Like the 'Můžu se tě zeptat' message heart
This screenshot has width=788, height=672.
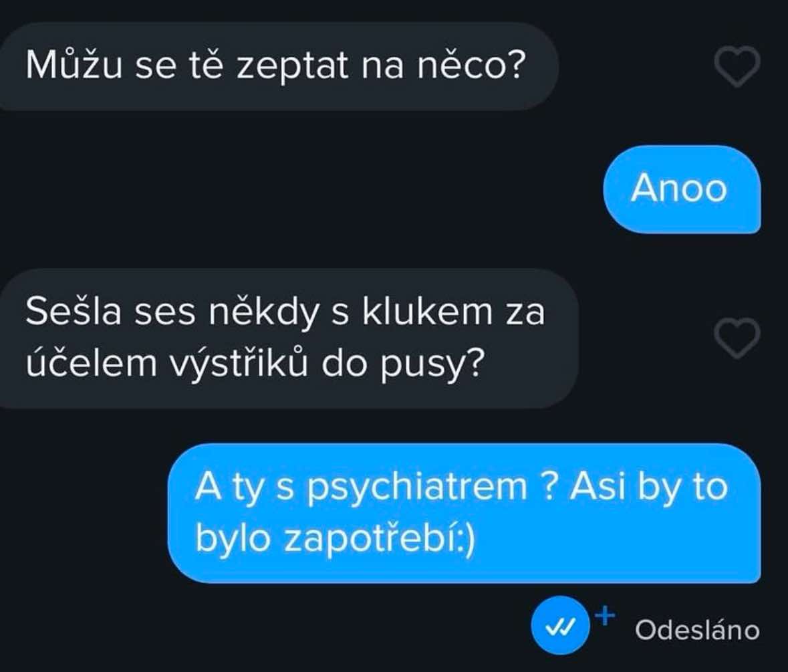(737, 66)
